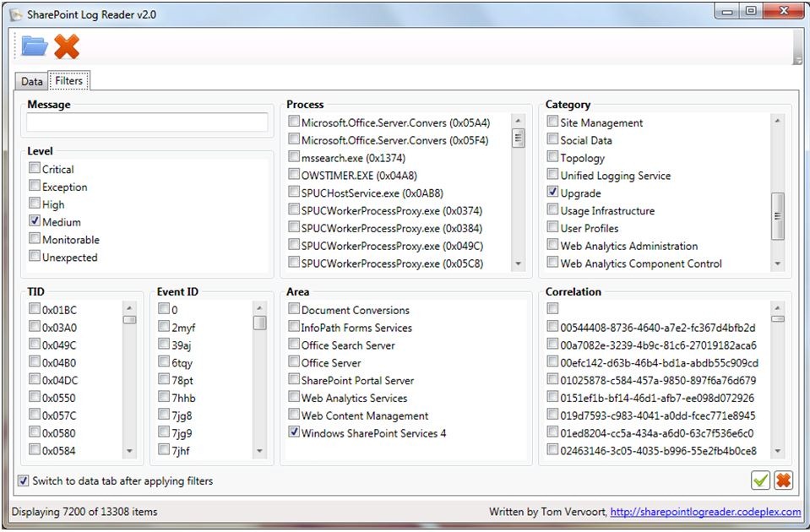Check Event ID 2myf

[164, 327]
